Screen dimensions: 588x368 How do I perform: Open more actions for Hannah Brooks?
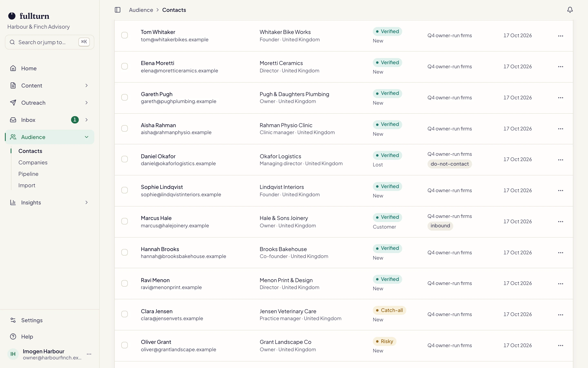point(561,253)
